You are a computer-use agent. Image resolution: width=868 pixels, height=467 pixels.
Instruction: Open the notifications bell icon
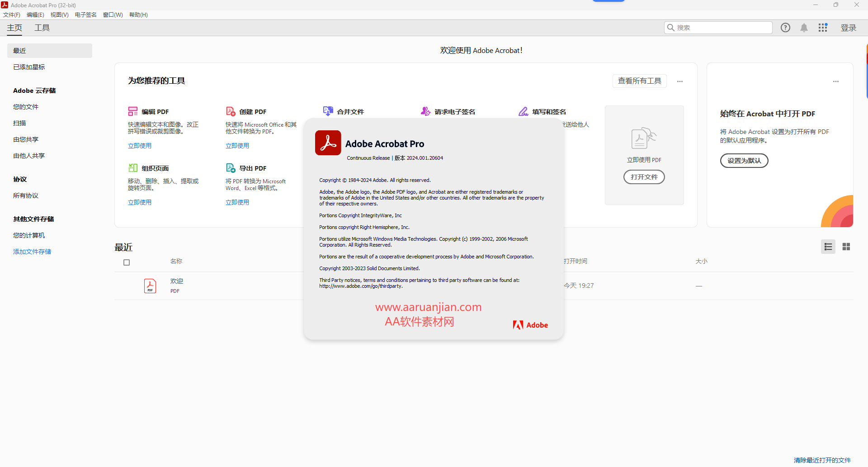point(804,28)
